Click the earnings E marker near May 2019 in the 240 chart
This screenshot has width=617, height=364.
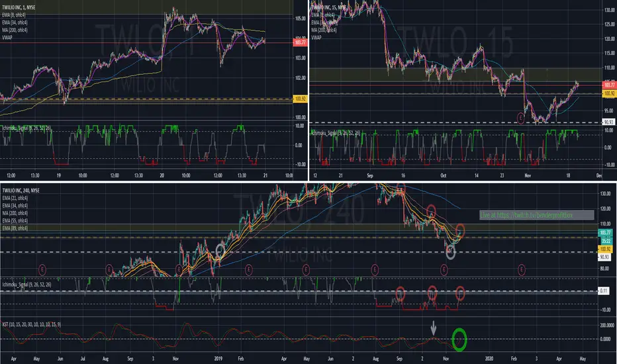click(x=306, y=270)
